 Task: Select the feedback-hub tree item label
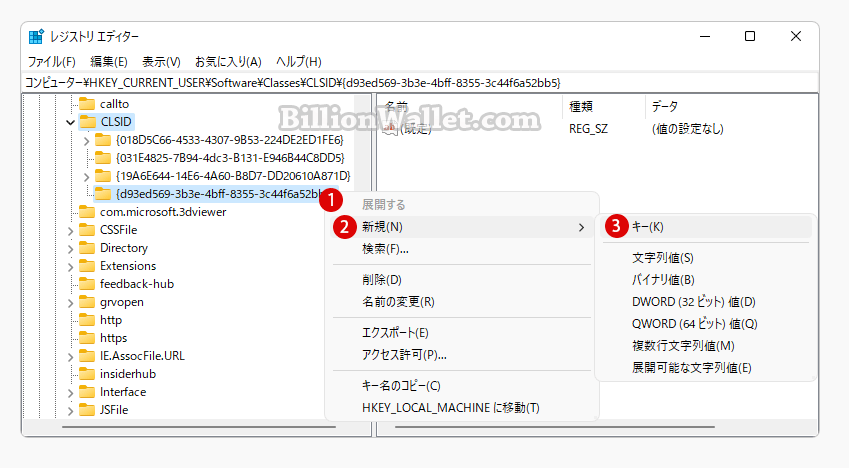(x=137, y=284)
